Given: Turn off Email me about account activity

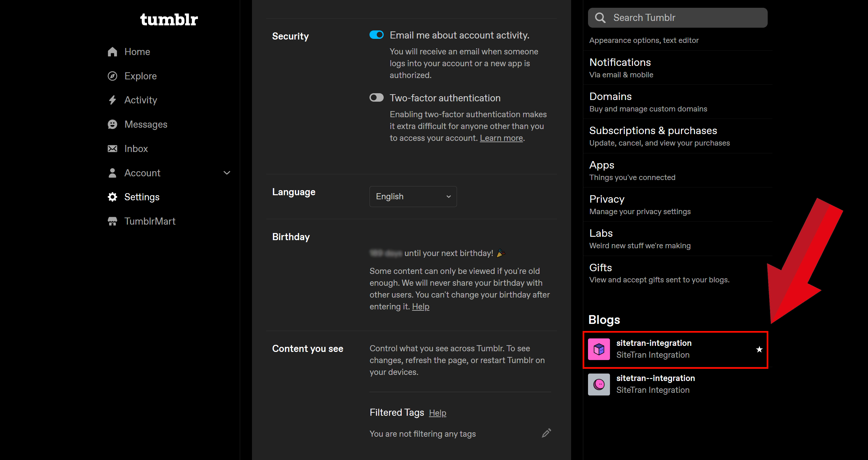Looking at the screenshot, I should (377, 35).
